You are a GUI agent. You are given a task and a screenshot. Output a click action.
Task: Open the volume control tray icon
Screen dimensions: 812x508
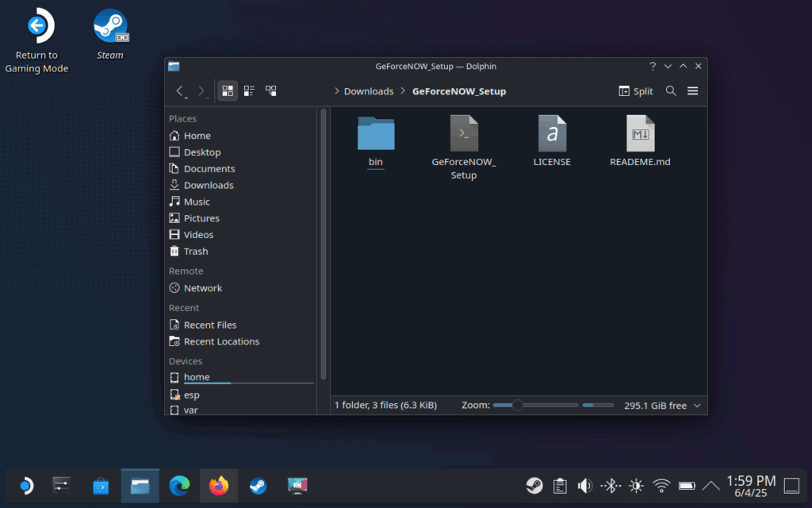pos(585,487)
